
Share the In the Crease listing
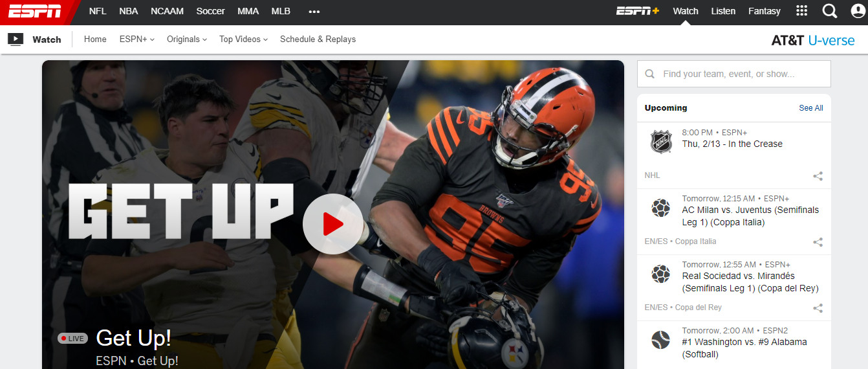click(818, 176)
